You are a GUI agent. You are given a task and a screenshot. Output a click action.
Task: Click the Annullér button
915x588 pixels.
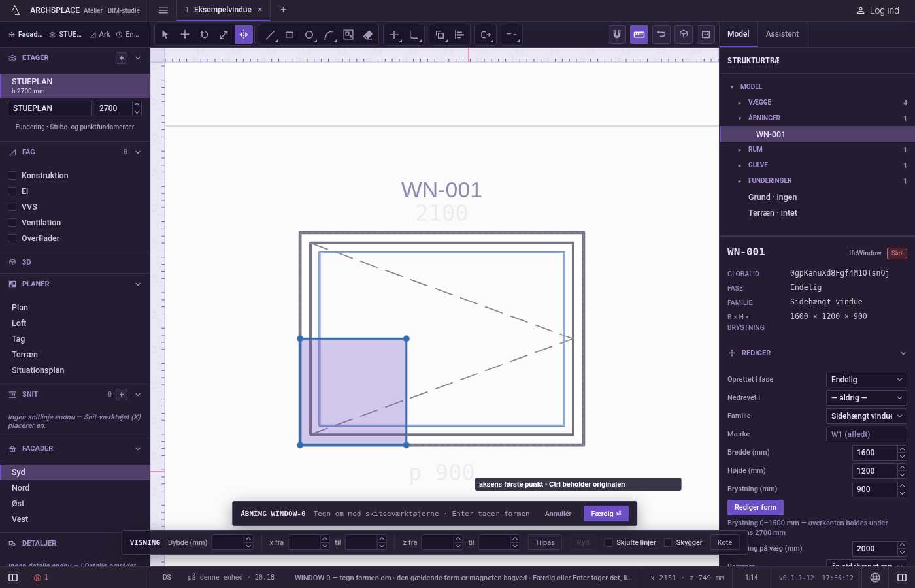pos(558,514)
